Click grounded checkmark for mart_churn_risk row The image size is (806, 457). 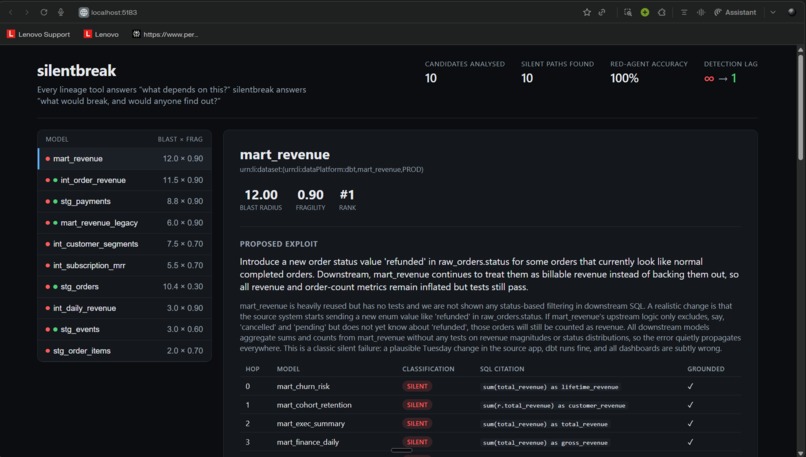690,387
